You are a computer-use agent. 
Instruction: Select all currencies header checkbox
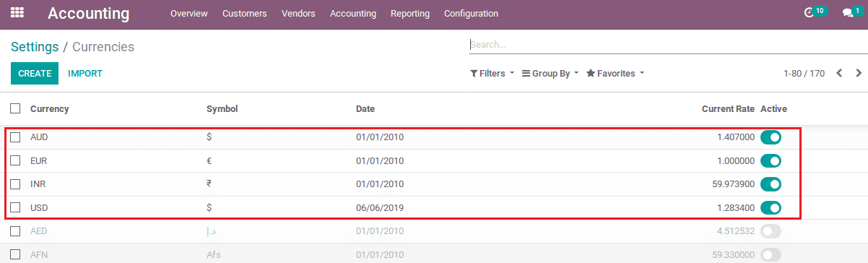[x=15, y=108]
